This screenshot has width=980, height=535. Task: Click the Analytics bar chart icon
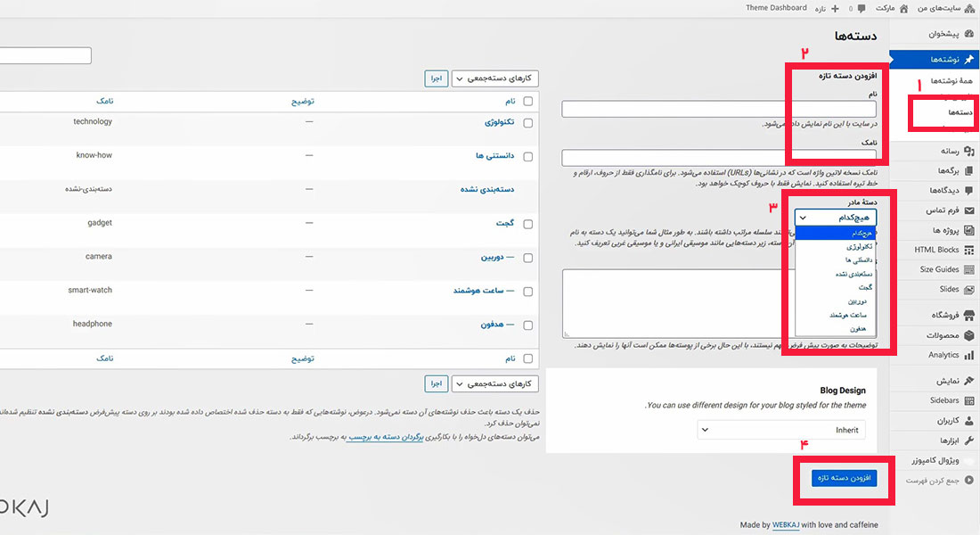click(968, 355)
